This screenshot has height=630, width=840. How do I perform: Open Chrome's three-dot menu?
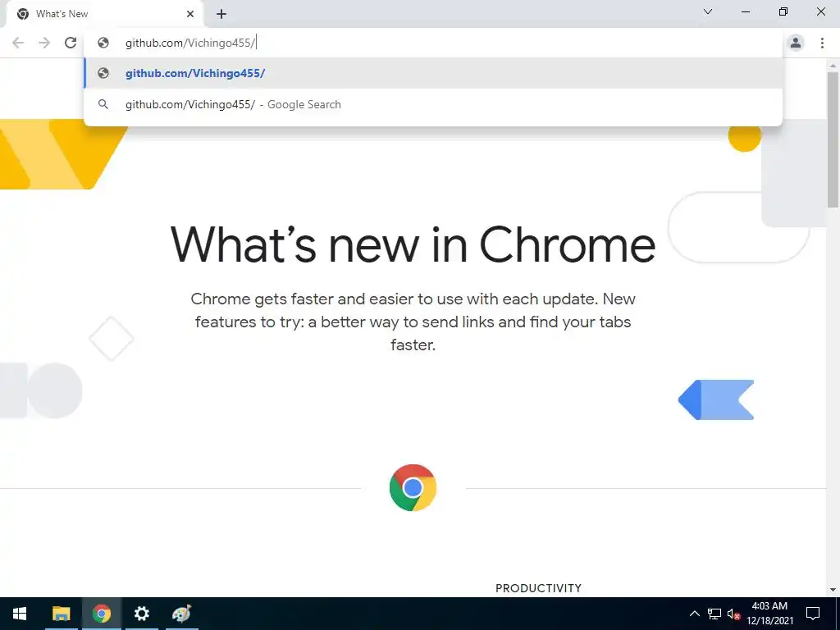[x=822, y=43]
